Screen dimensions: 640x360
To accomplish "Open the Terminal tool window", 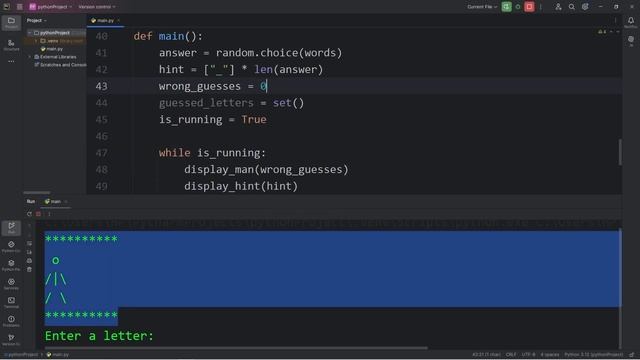I will coord(11,302).
